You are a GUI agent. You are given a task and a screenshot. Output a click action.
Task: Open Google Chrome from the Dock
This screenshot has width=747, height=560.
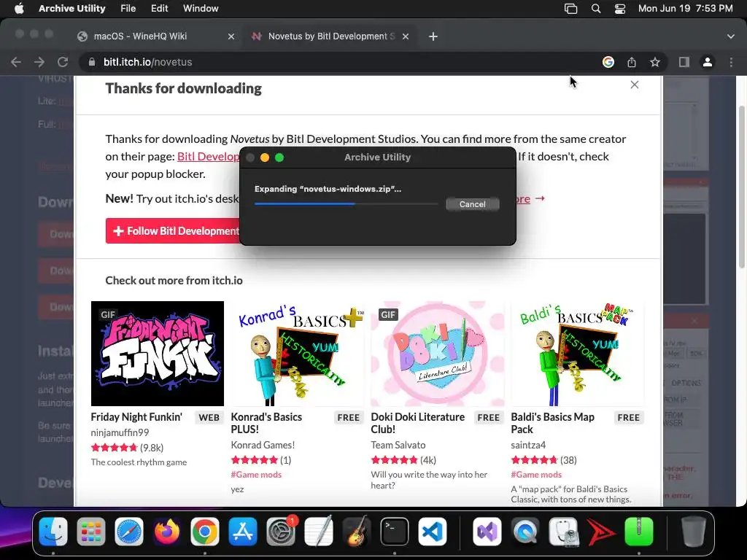[x=205, y=532]
